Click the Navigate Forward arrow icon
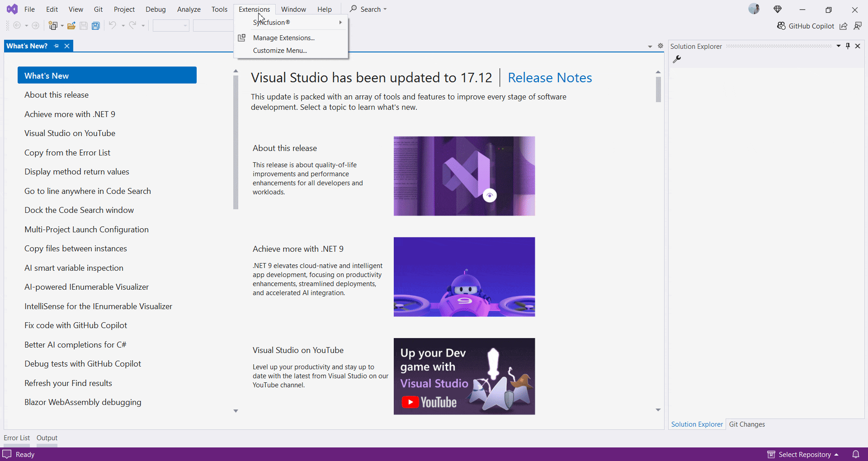This screenshot has height=461, width=868. 36,26
